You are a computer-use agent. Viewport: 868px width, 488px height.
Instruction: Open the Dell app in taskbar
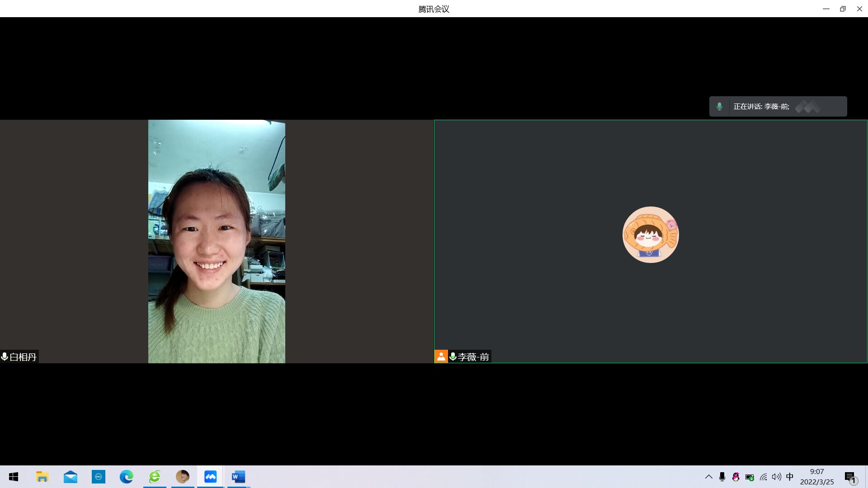click(x=99, y=477)
